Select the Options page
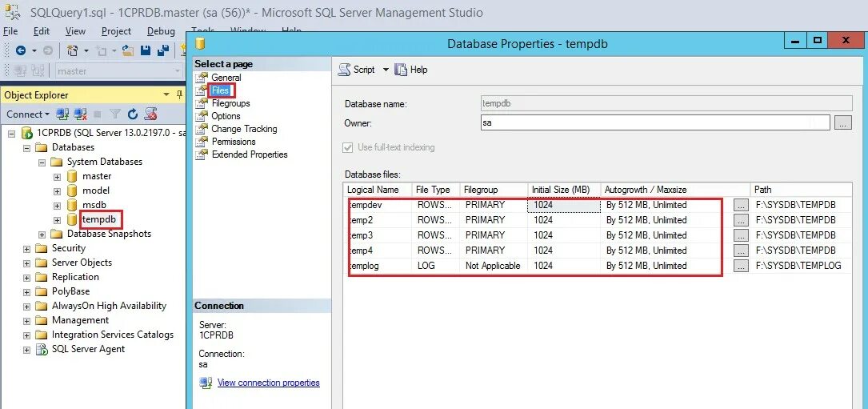The image size is (868, 409). [x=226, y=116]
